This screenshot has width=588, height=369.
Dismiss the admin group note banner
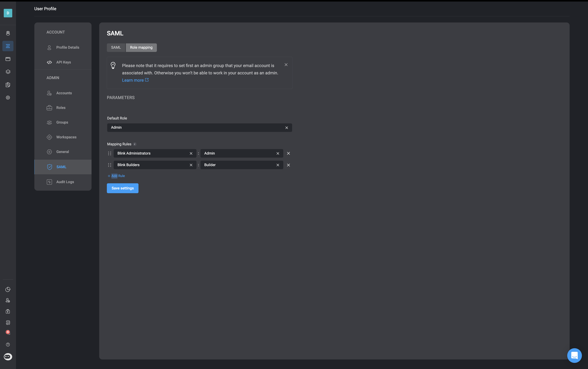pos(286,65)
